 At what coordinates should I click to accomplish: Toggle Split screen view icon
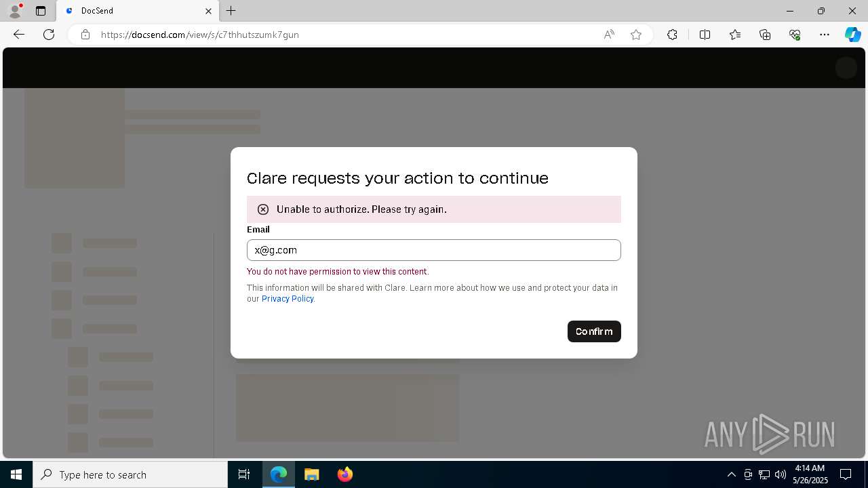point(705,35)
